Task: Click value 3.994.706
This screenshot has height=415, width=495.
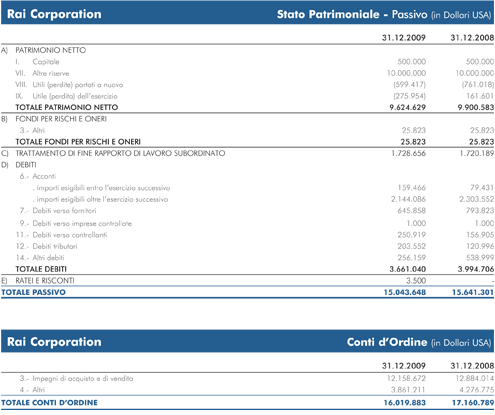Action: coord(476,269)
